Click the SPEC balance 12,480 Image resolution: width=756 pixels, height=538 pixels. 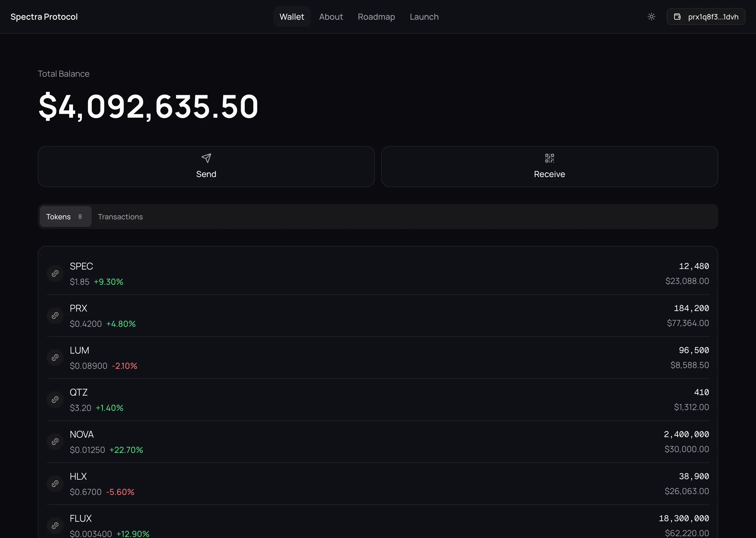694,266
